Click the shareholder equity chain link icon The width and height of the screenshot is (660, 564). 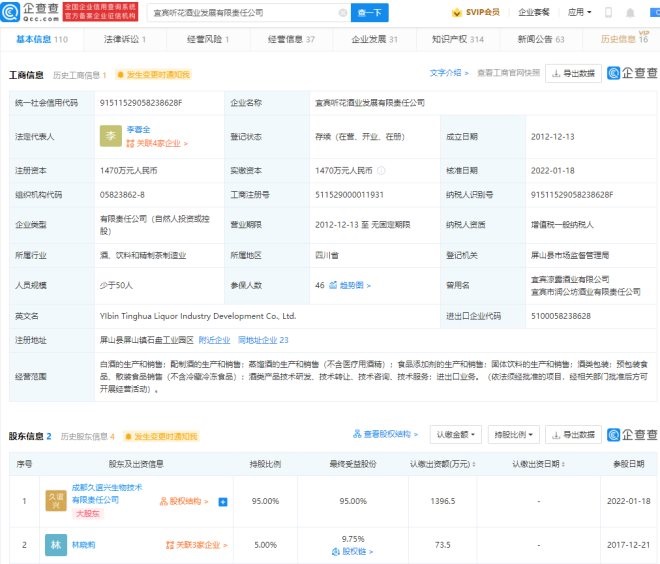353,551
